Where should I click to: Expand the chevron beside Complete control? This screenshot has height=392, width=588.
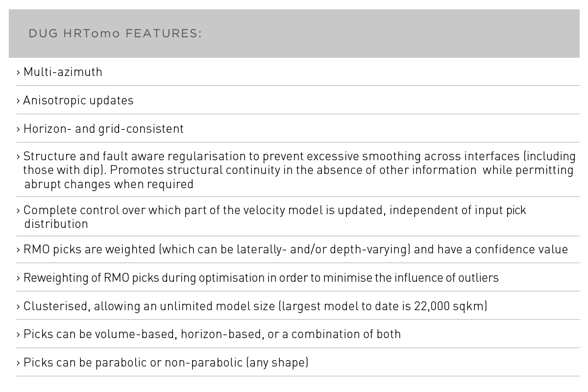[19, 211]
